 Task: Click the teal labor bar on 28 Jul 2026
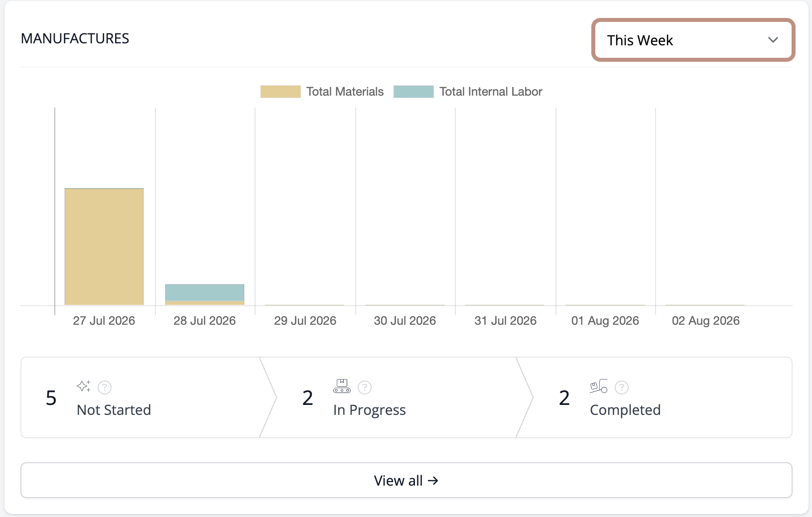pyautogui.click(x=205, y=292)
